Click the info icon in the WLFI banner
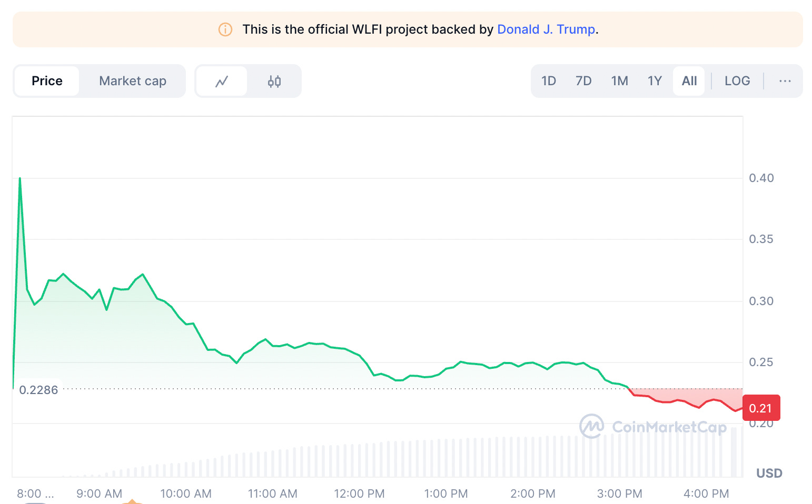 coord(225,29)
